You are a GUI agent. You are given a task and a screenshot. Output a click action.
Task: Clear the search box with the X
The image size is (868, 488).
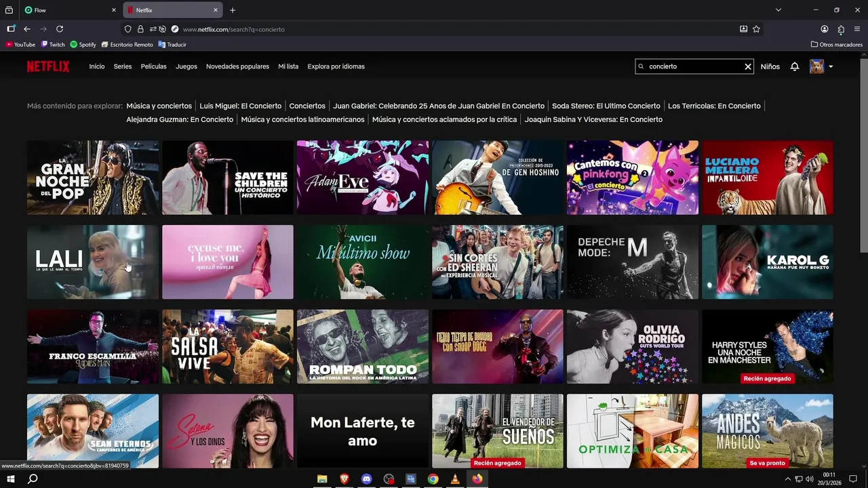pos(748,66)
